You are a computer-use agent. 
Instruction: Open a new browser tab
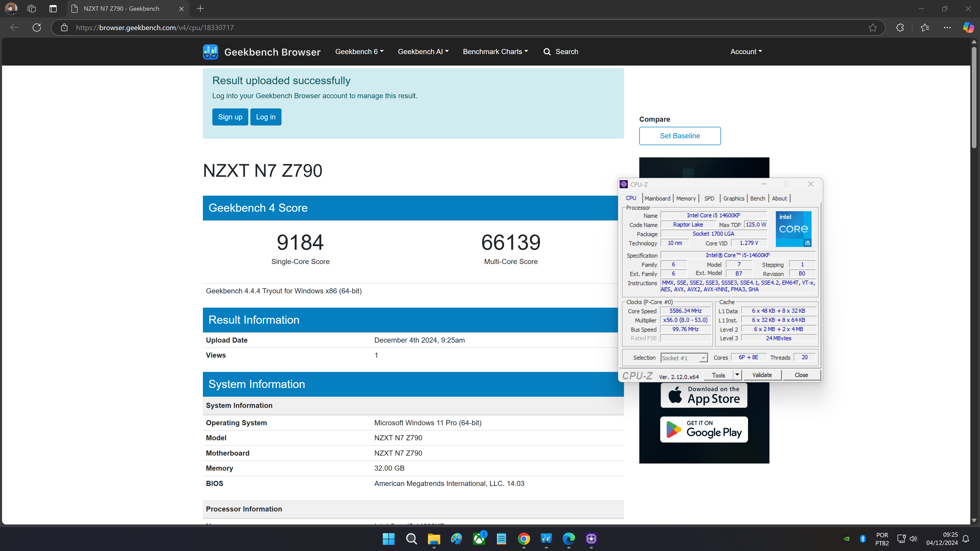tap(201, 8)
